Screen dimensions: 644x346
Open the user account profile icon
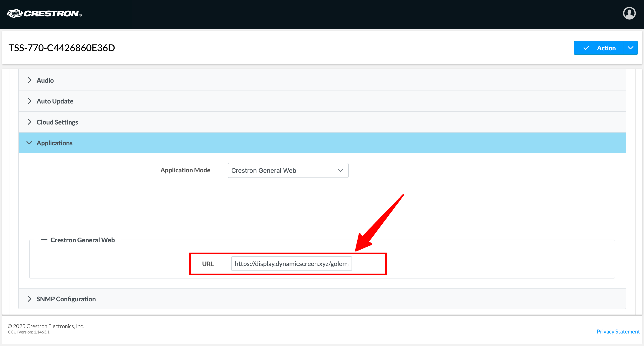coord(629,13)
